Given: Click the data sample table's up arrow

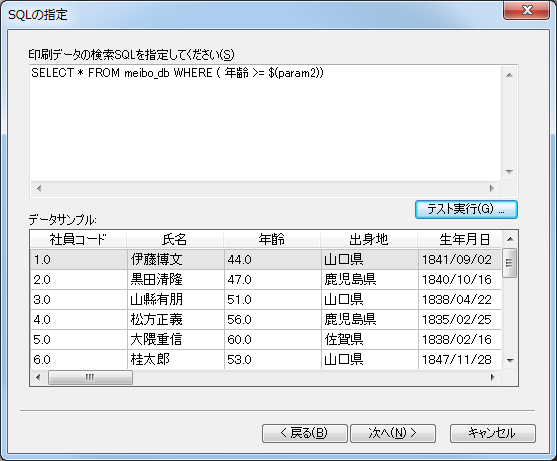Looking at the screenshot, I should 510,239.
